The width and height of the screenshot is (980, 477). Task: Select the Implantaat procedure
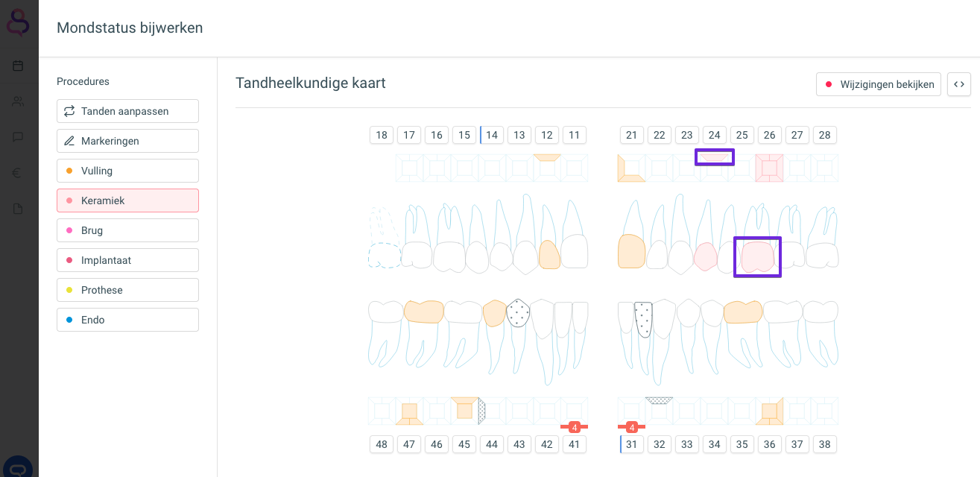pos(127,260)
